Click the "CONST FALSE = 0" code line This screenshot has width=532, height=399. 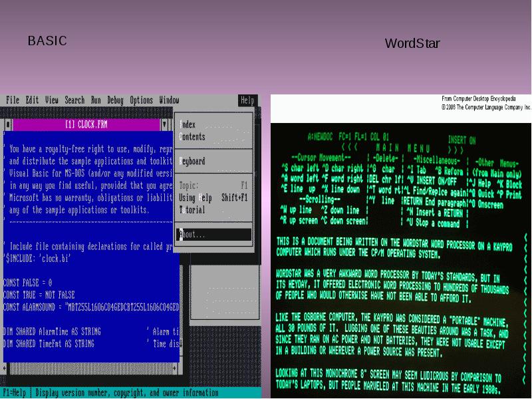(x=27, y=283)
